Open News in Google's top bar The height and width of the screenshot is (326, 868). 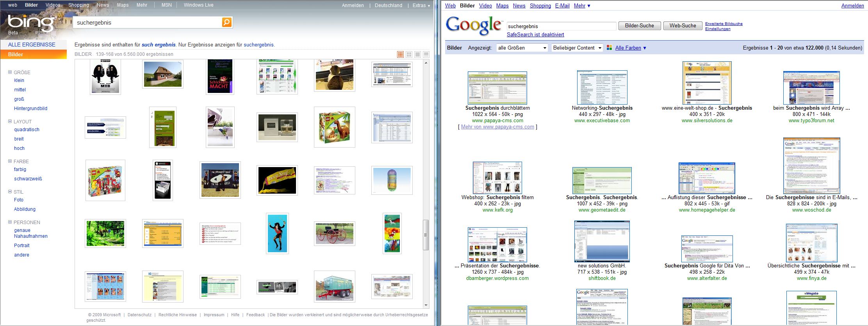coord(519,5)
